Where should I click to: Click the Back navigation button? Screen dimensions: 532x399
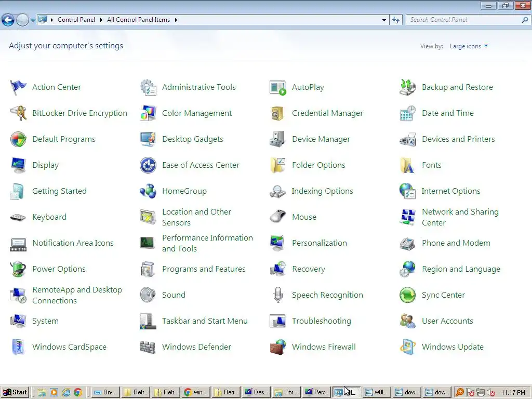(8, 20)
